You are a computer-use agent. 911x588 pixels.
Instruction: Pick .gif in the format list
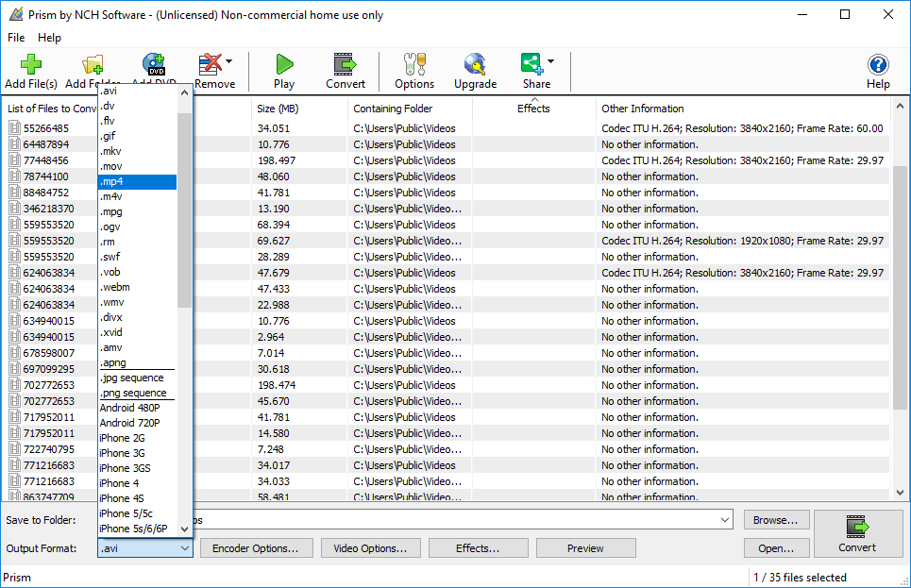pyautogui.click(x=137, y=136)
